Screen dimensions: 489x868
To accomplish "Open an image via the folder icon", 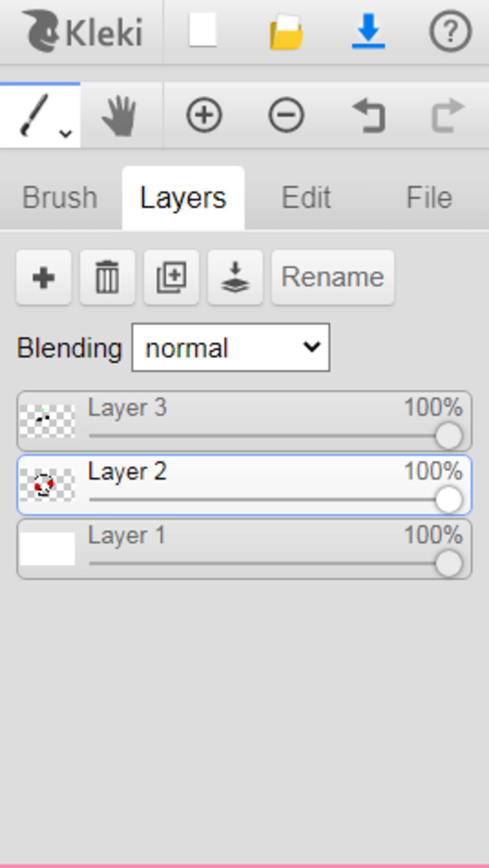I will coord(286,32).
